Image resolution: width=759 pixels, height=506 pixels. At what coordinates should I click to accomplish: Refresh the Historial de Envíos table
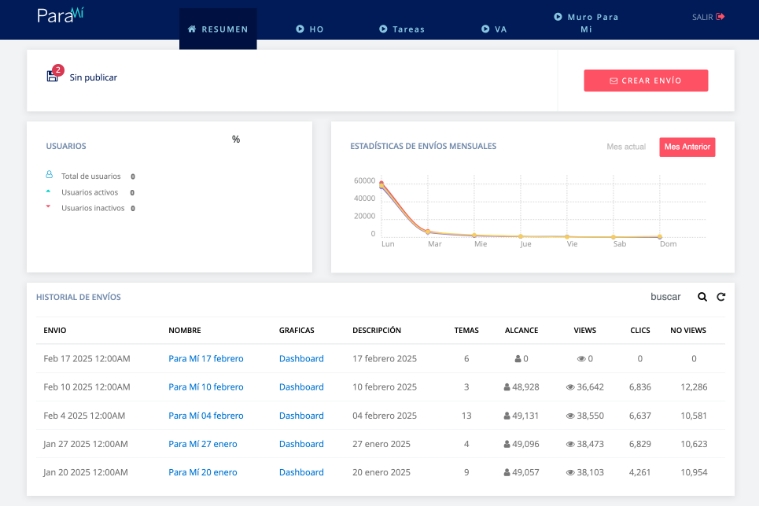(720, 297)
